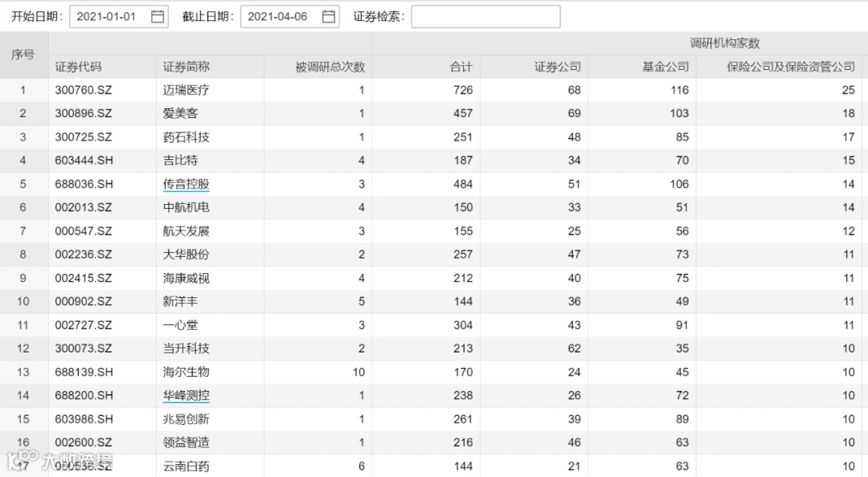Click the 合计 value 457 for 爱美客
Viewport: 868px width, 477px height.
coord(463,113)
